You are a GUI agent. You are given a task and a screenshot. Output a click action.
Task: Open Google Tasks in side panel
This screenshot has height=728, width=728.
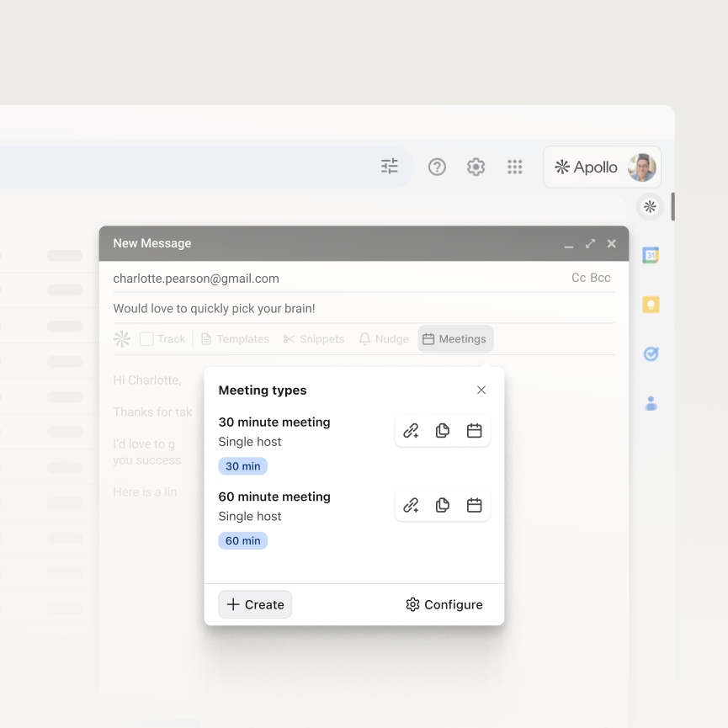point(650,354)
